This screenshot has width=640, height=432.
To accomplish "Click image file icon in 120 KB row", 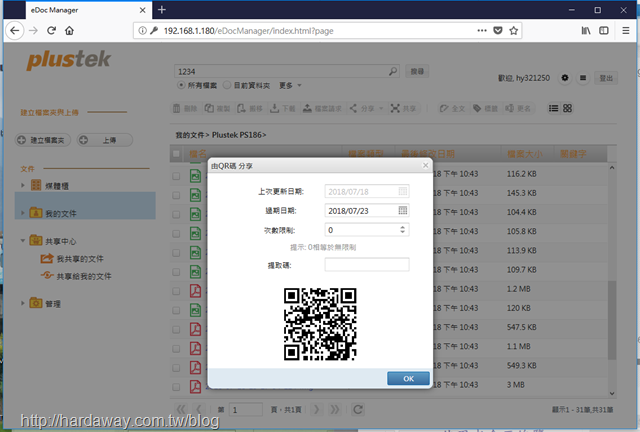I will (x=196, y=310).
